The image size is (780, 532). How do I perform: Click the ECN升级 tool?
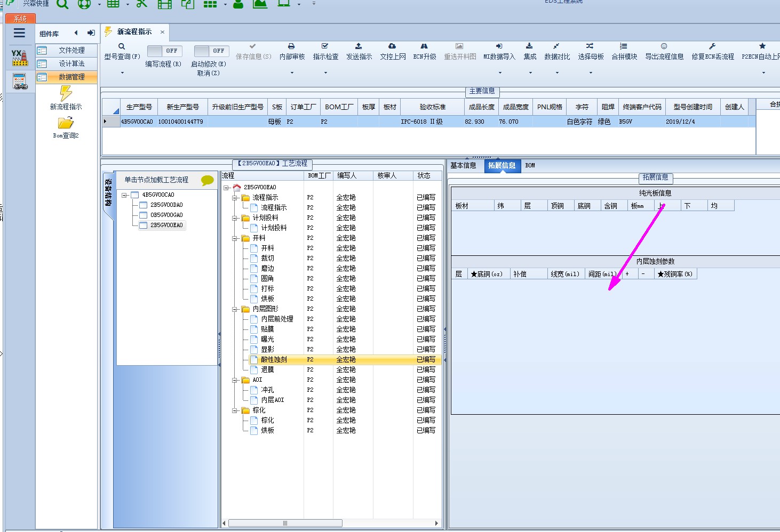pos(425,52)
